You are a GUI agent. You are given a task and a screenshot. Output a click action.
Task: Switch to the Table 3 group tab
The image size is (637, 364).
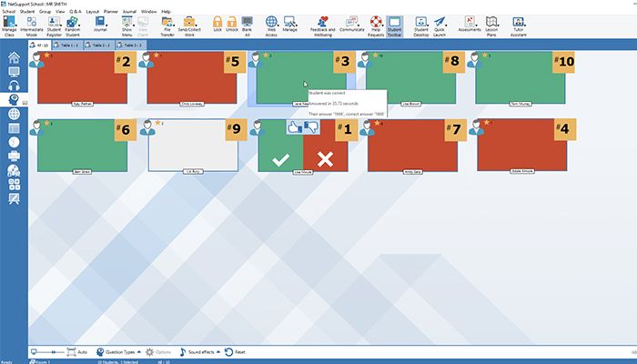130,45
